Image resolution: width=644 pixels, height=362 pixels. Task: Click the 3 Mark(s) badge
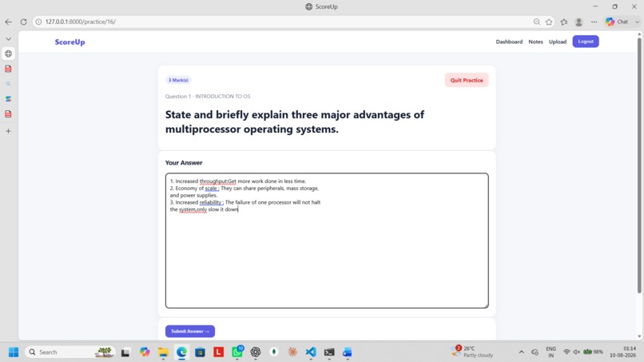pos(178,80)
